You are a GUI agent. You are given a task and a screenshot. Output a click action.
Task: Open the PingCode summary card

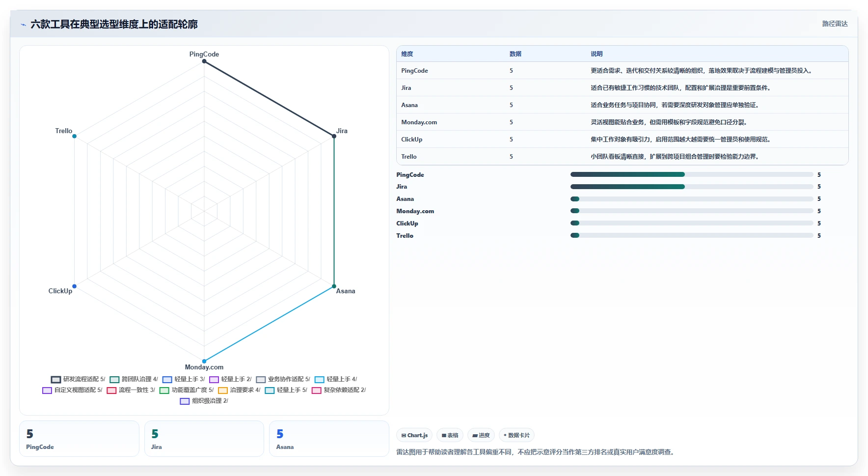click(x=80, y=439)
